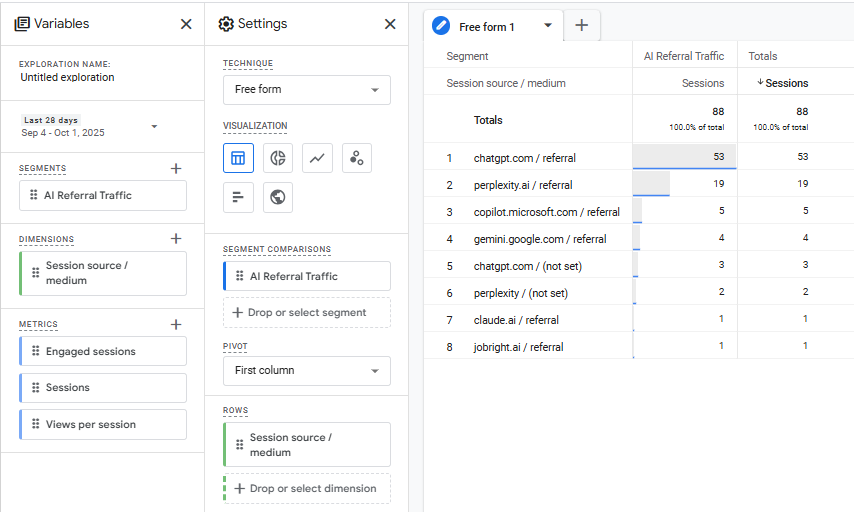854x512 pixels.
Task: Select the Scatterplot visualization
Action: [357, 158]
